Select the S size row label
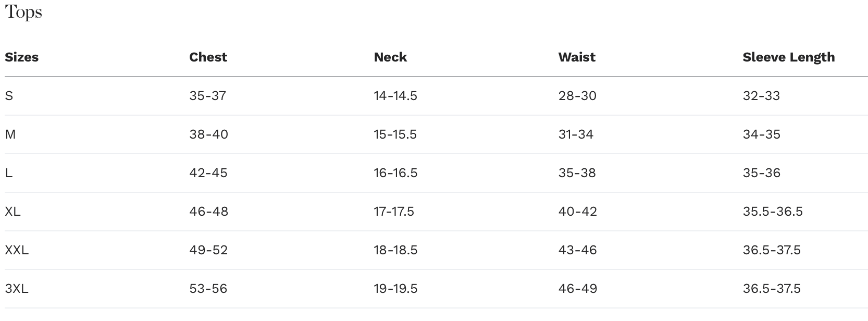The width and height of the screenshot is (868, 321). coord(9,96)
